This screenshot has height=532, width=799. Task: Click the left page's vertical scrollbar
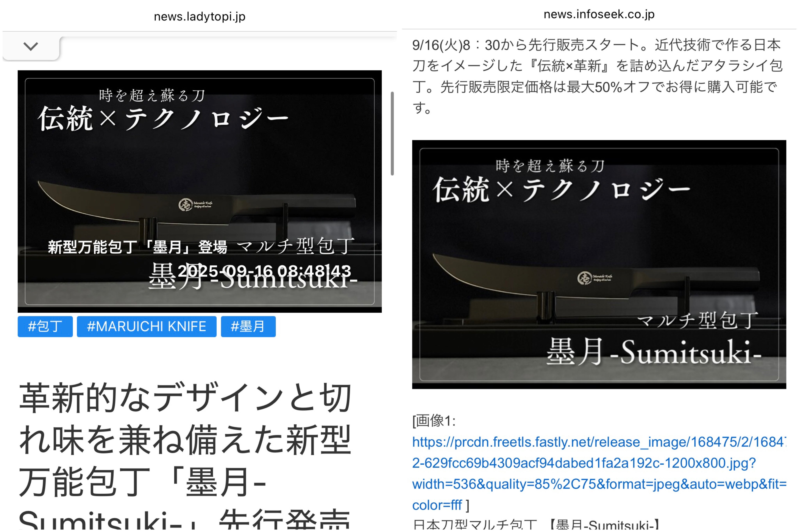point(392,133)
